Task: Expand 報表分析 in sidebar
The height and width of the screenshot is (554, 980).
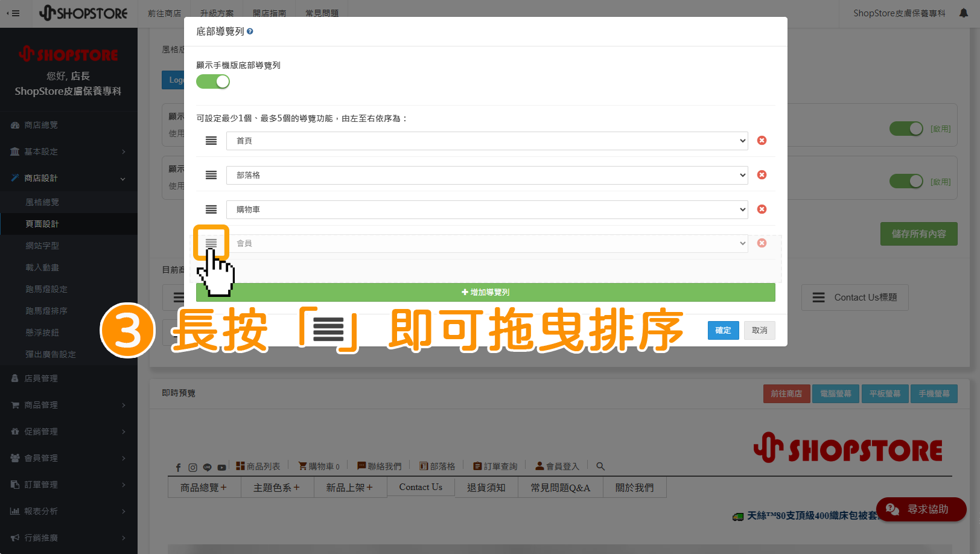Action: click(69, 511)
